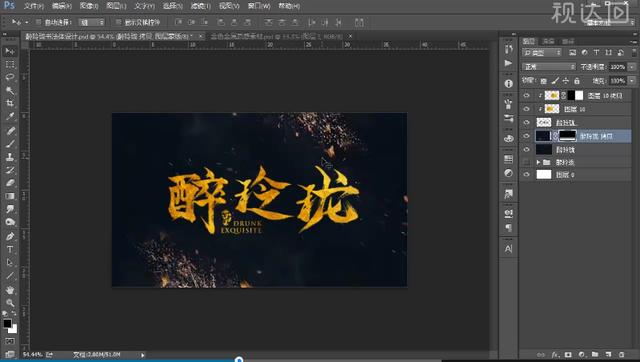The width and height of the screenshot is (640, 362).
Task: Open the blend mode 正常 dropdown
Action: pos(549,67)
